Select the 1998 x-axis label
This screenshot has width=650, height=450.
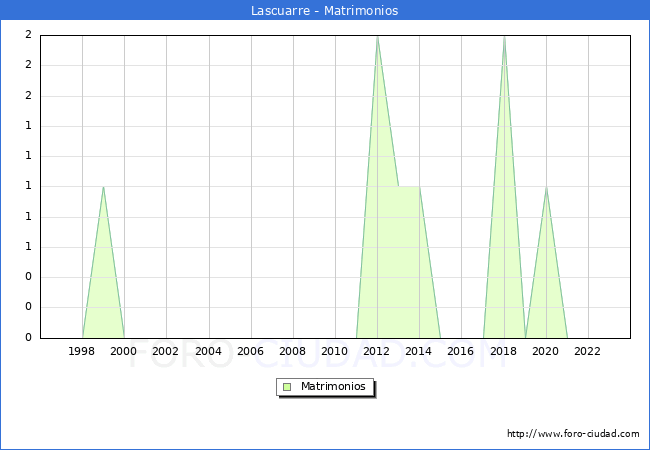tap(81, 351)
